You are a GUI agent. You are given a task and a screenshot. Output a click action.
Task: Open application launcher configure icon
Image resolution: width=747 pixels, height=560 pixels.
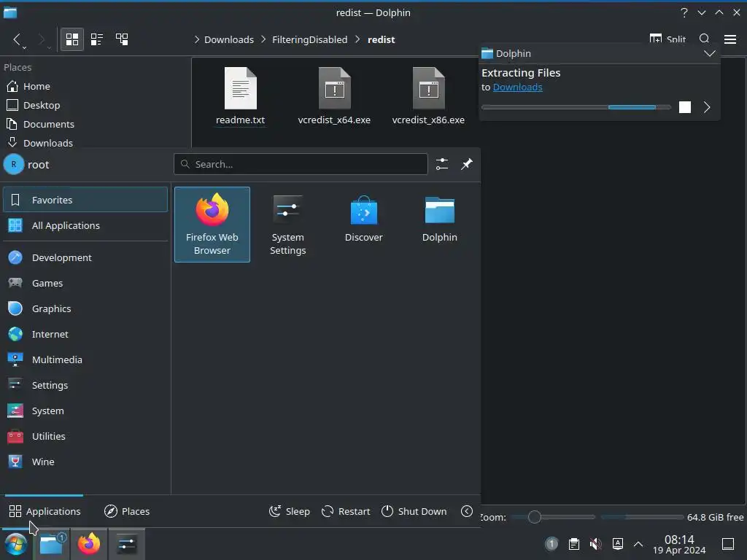(441, 164)
